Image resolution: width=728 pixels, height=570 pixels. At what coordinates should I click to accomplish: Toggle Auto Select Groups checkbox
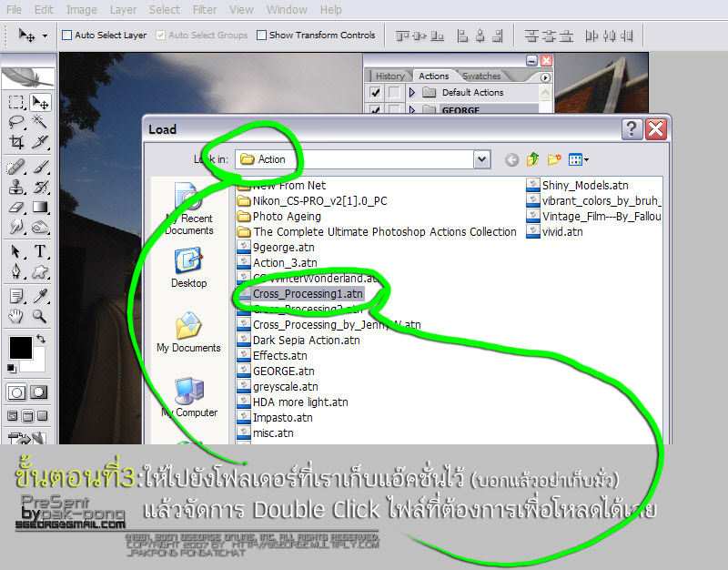(x=161, y=36)
